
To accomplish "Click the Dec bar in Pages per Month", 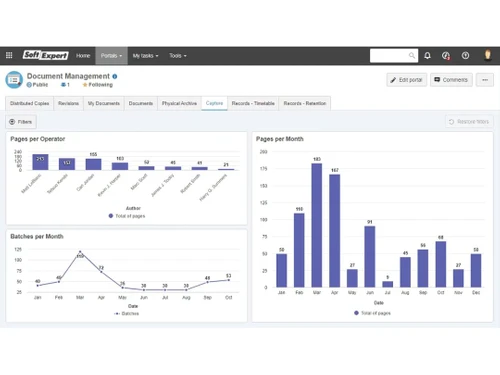I will tap(476, 271).
